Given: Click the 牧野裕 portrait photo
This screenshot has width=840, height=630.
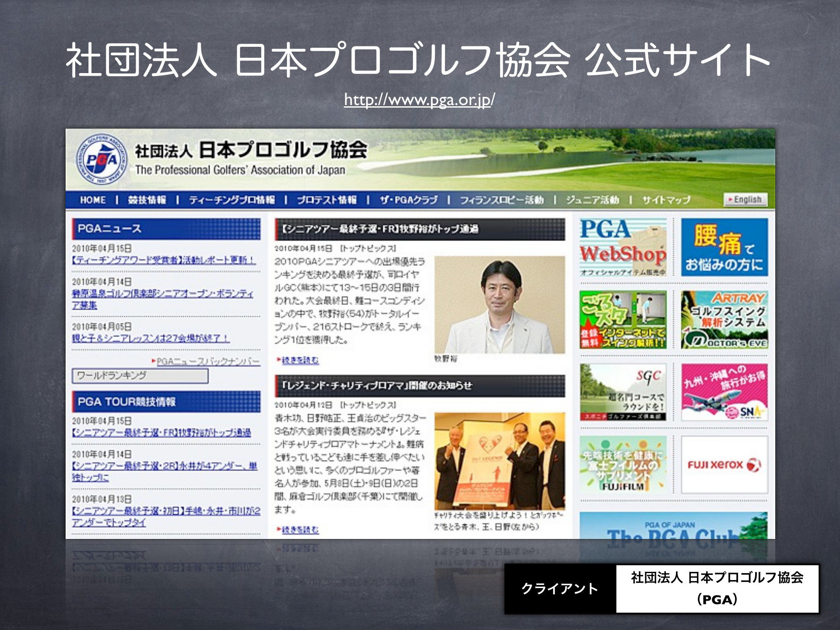Looking at the screenshot, I should click(500, 305).
